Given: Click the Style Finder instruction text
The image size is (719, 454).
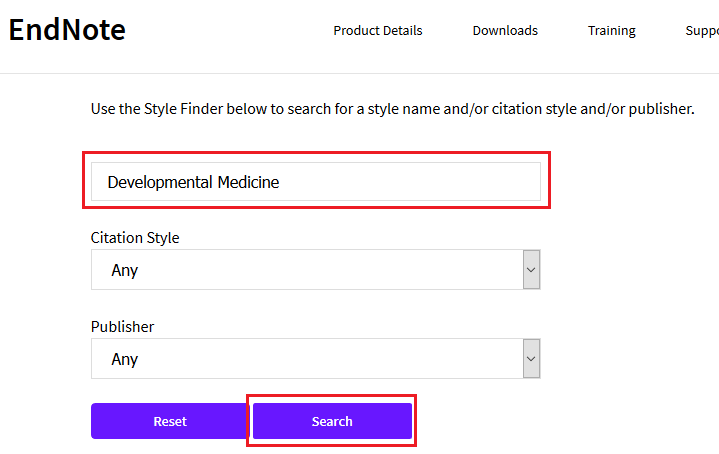Looking at the screenshot, I should [x=393, y=109].
